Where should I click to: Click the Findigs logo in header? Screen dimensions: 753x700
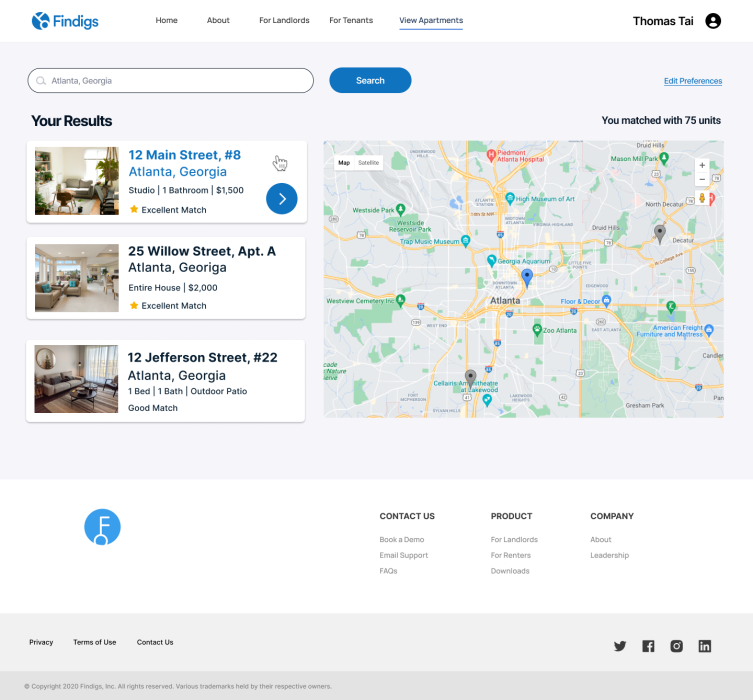pos(65,21)
